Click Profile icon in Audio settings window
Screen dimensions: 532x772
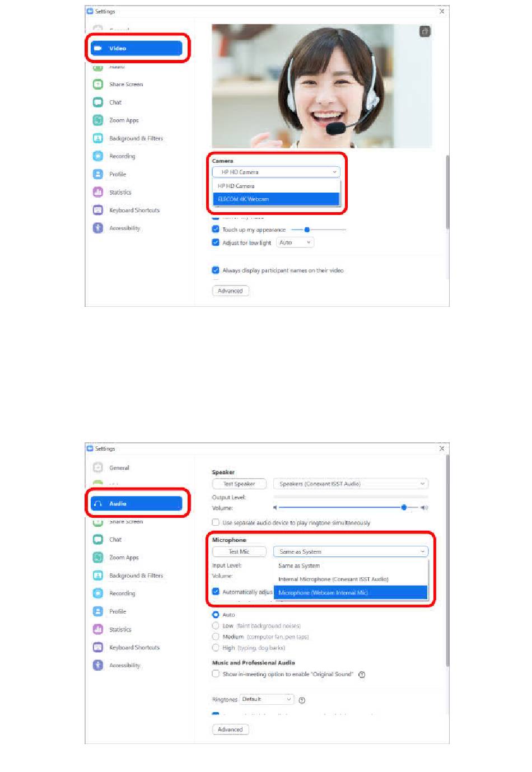coord(98,611)
